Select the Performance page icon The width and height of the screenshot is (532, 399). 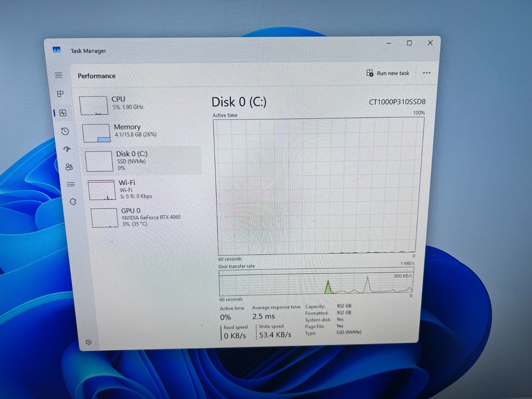pos(63,113)
